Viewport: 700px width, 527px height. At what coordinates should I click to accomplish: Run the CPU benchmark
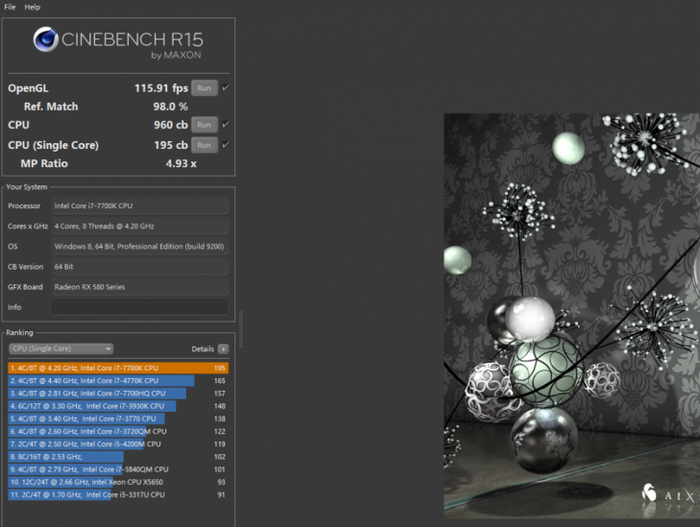tap(204, 125)
